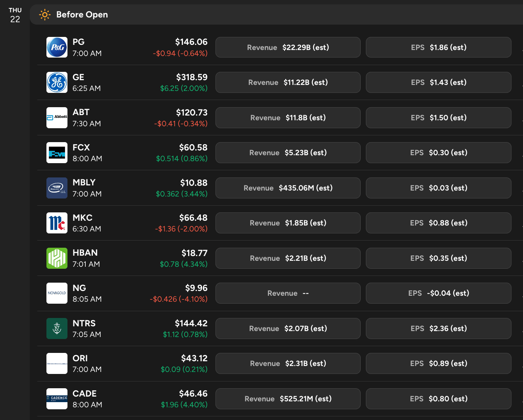Select the MBLY ticker symbol
The width and height of the screenshot is (523, 420).
click(x=84, y=182)
